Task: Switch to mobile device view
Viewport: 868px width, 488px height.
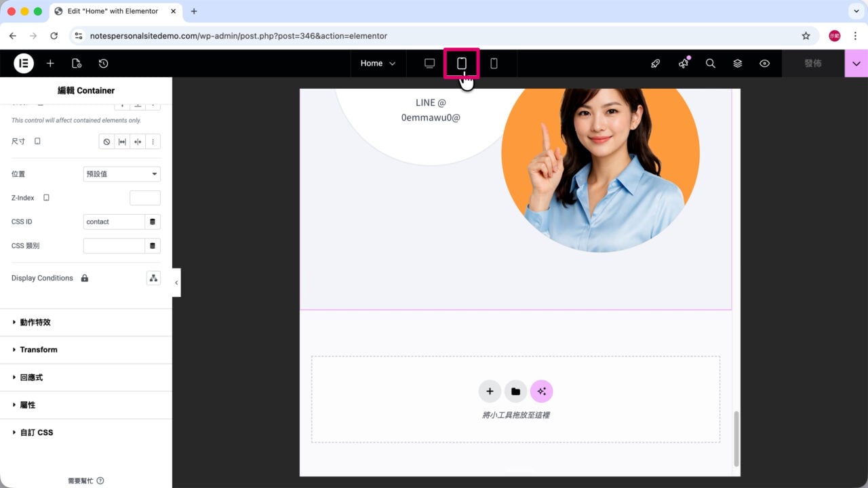Action: 494,63
